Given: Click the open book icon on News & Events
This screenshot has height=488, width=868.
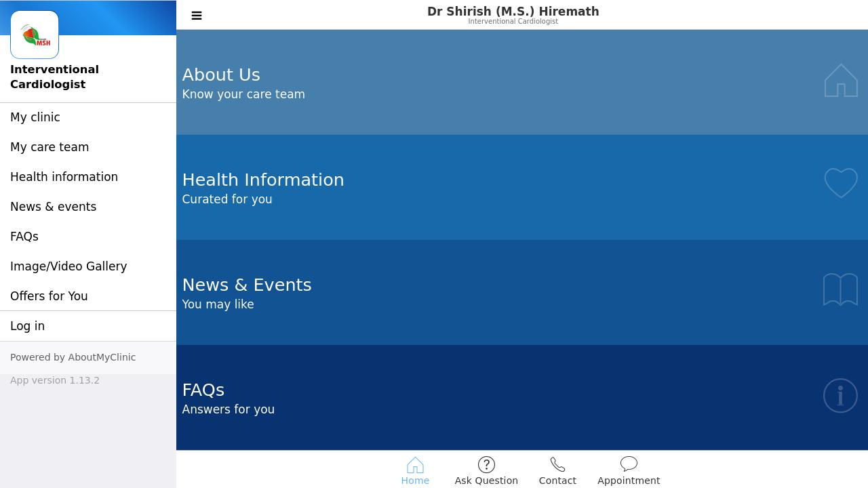Looking at the screenshot, I should 841,289.
